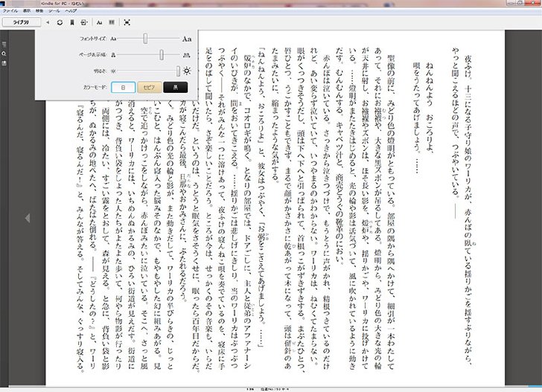Bookmark this page with the toolbar icon
Image resolution: width=542 pixels, height=392 pixels.
click(x=72, y=22)
